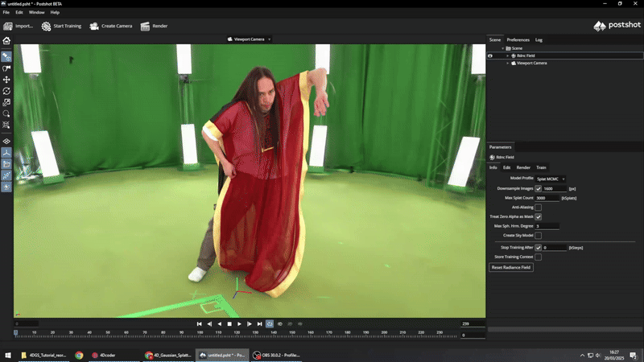Toggle visibility eye for Rdnc Field
The width and height of the screenshot is (644, 362).
(x=490, y=56)
